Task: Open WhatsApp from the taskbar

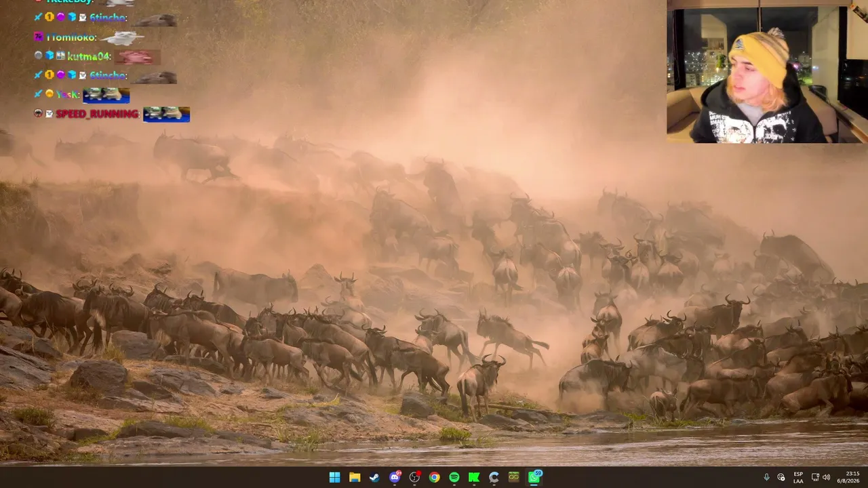Action: click(534, 477)
